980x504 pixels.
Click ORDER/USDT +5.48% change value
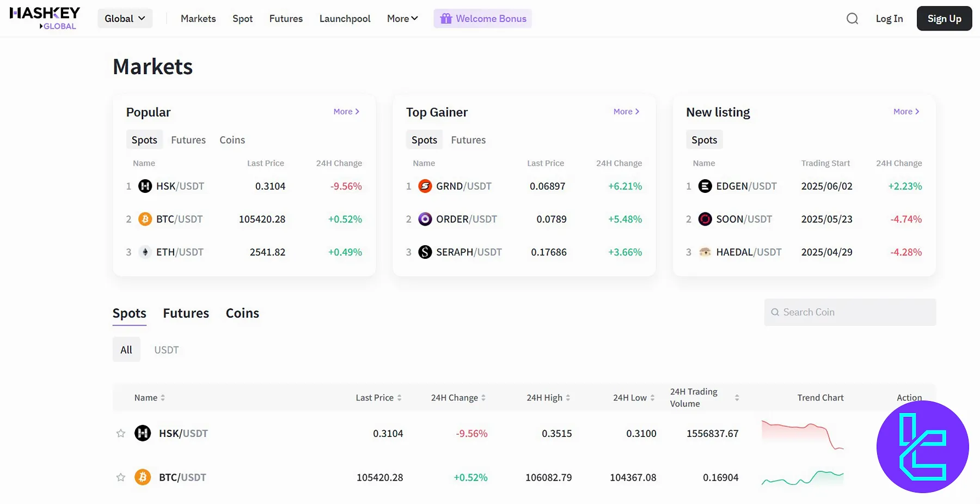[x=625, y=219]
